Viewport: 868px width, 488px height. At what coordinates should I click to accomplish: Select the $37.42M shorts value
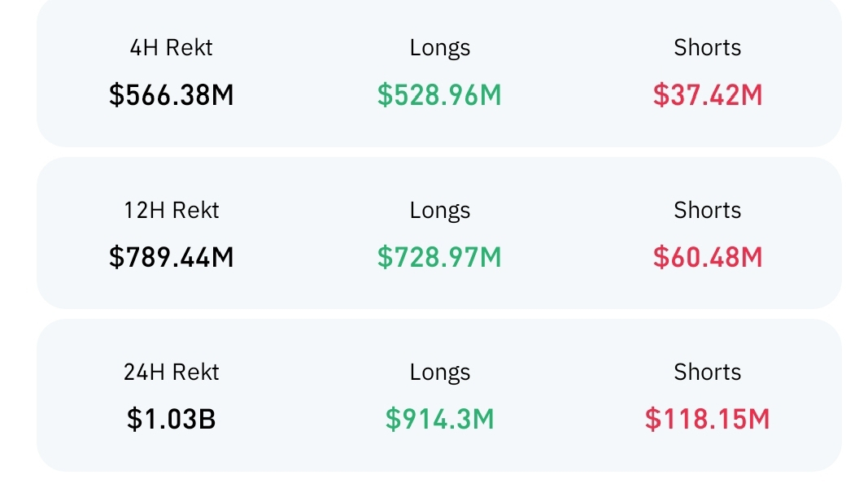click(707, 95)
